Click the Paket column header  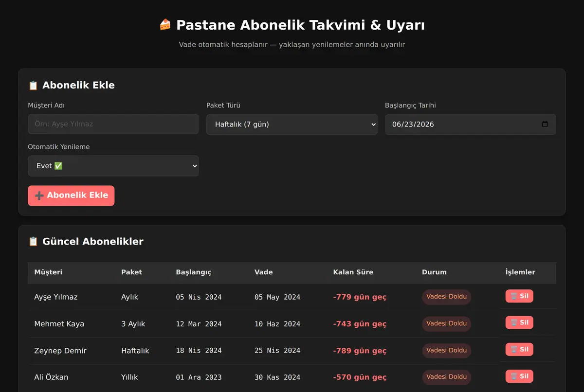[x=131, y=272]
